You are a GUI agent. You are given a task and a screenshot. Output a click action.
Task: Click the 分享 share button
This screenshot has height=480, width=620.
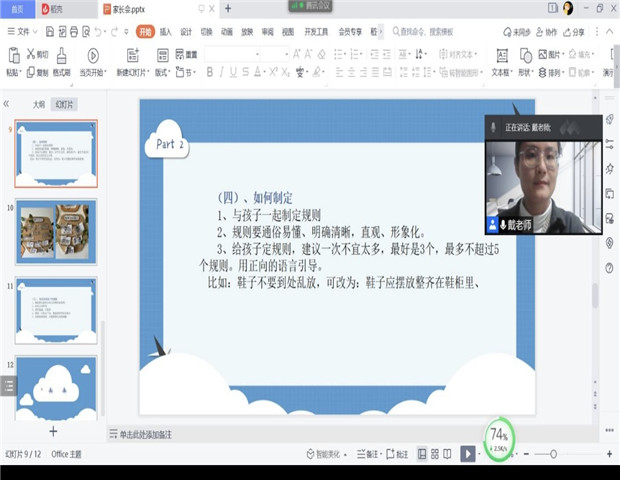click(574, 32)
